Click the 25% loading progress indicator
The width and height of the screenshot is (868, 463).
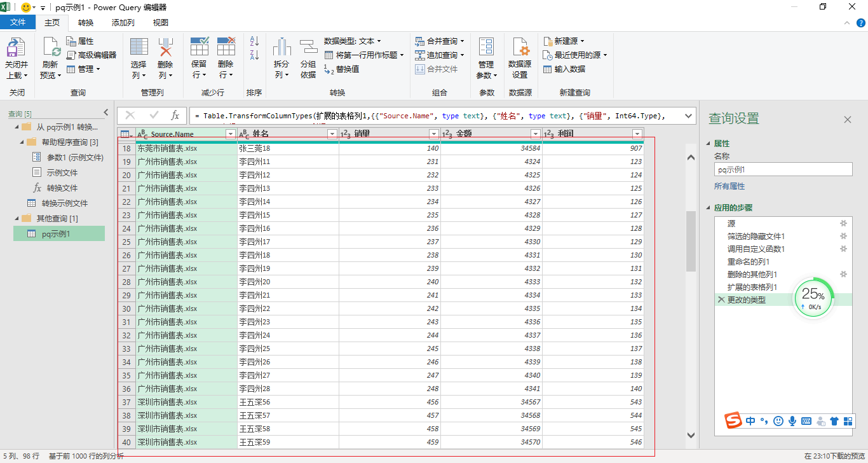tap(813, 299)
